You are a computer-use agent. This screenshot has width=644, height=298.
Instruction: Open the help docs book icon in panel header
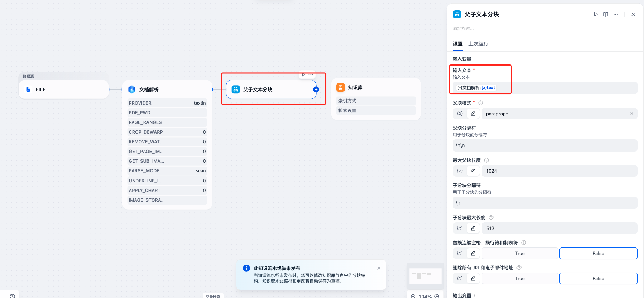[x=606, y=14]
